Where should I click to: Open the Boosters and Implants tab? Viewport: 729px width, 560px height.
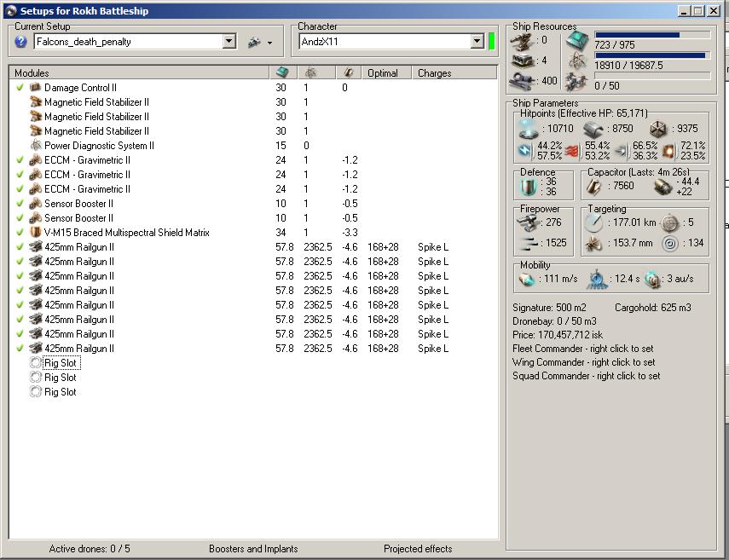click(254, 549)
